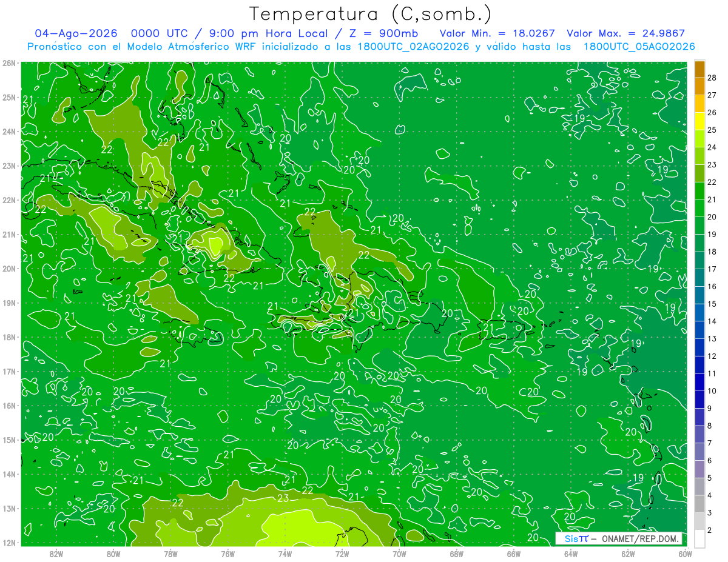Click the title 'Temperatura (C,somb.)'
Viewport: 728px width, 562px height.
370,14
